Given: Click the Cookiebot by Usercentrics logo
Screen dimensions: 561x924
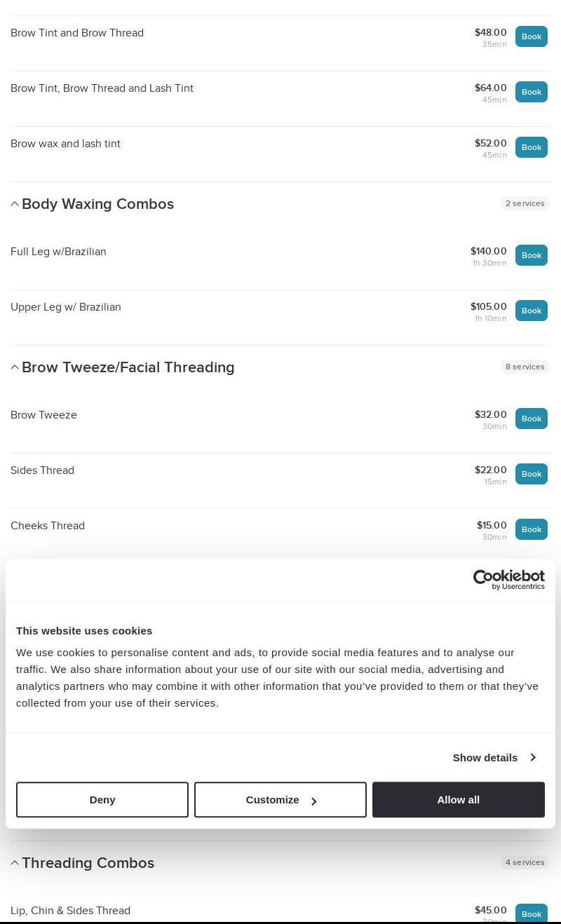Looking at the screenshot, I should click(508, 580).
